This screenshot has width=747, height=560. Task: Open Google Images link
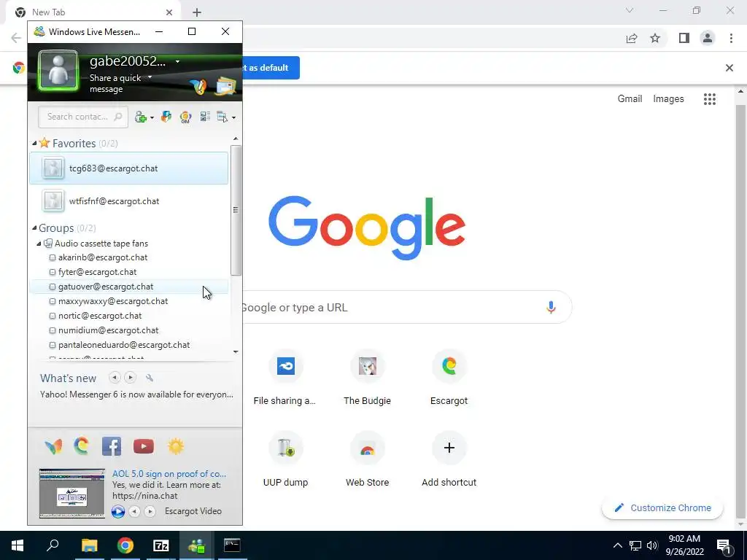pyautogui.click(x=668, y=98)
